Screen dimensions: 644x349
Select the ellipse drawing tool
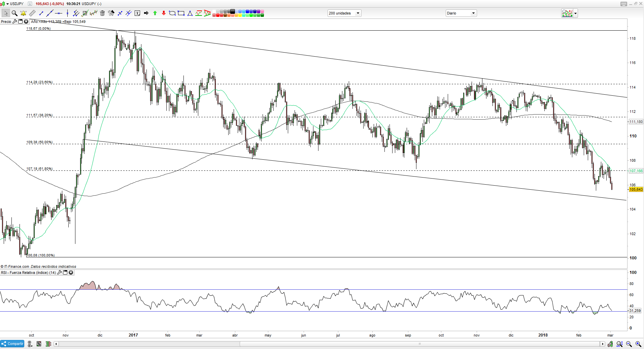coord(172,13)
